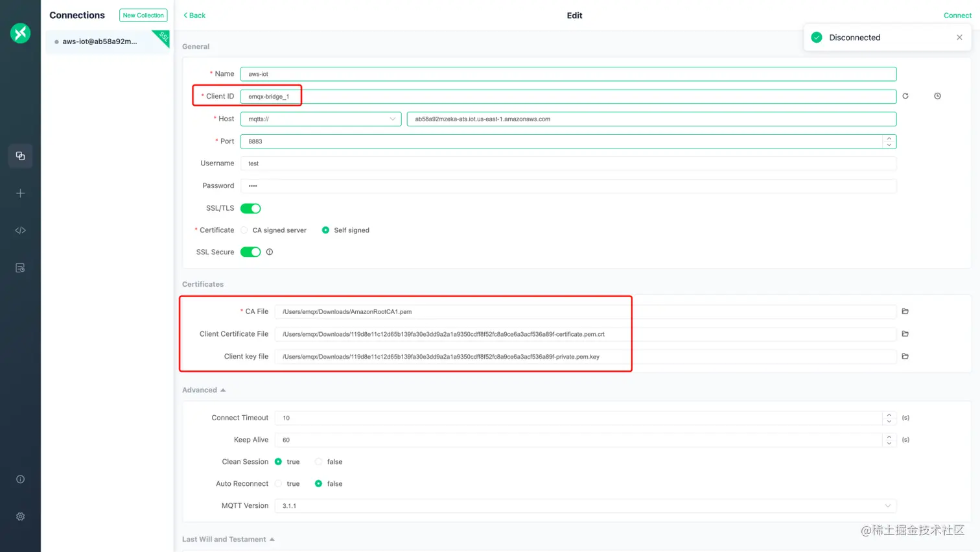Viewport: 980px width, 552px height.
Task: Open the Log page icon
Action: pyautogui.click(x=20, y=268)
